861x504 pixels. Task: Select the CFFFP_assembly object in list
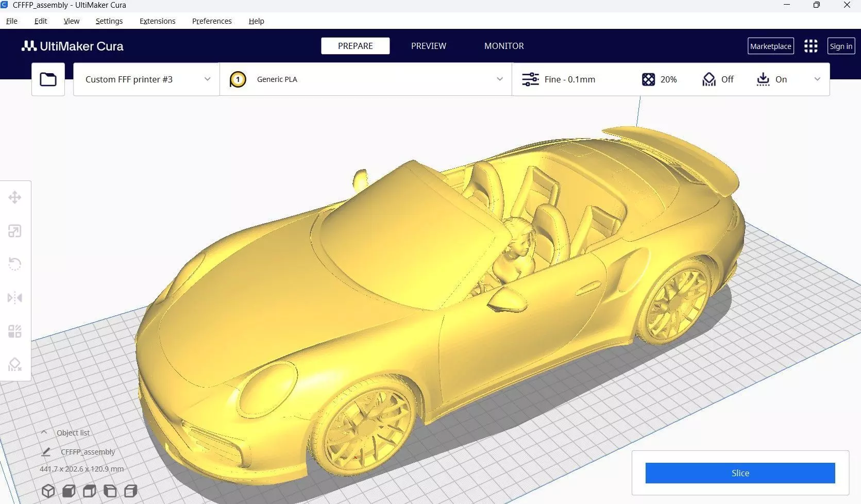[x=88, y=452]
